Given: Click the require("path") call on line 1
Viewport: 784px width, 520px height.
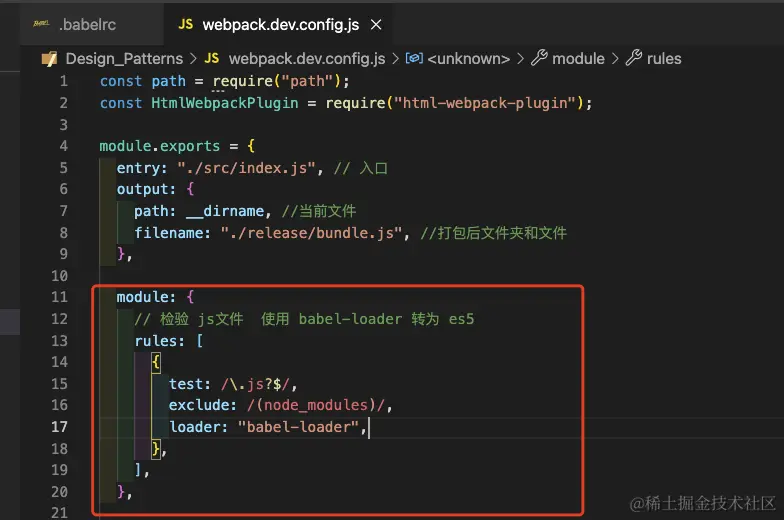Looking at the screenshot, I should 277,81.
